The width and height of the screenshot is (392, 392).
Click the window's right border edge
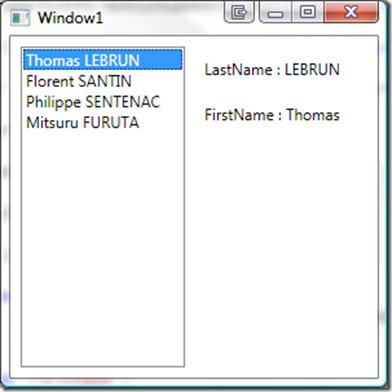383,200
